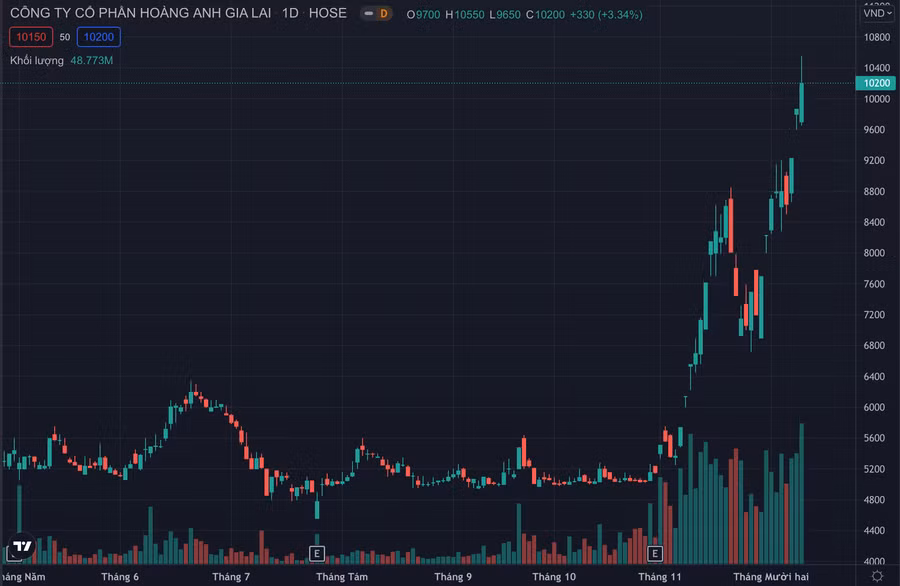Image resolution: width=900 pixels, height=586 pixels.
Task: Click the earnings E marker near Tháng 11
Action: [656, 553]
